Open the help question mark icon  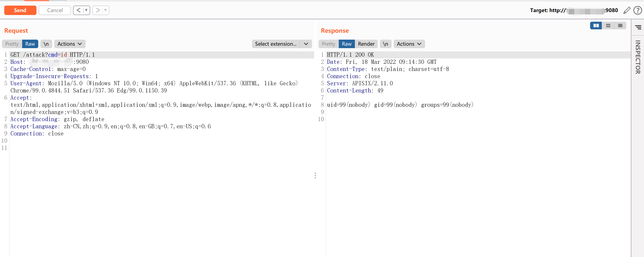coord(638,10)
